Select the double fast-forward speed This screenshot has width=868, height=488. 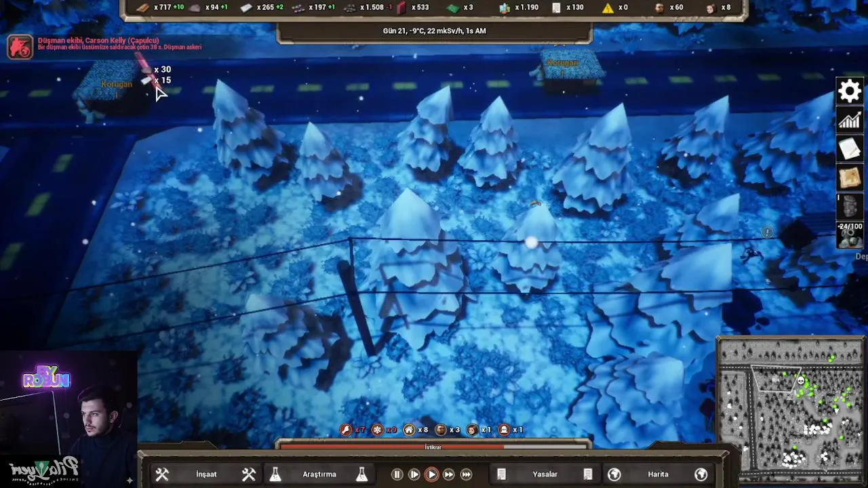tap(448, 474)
